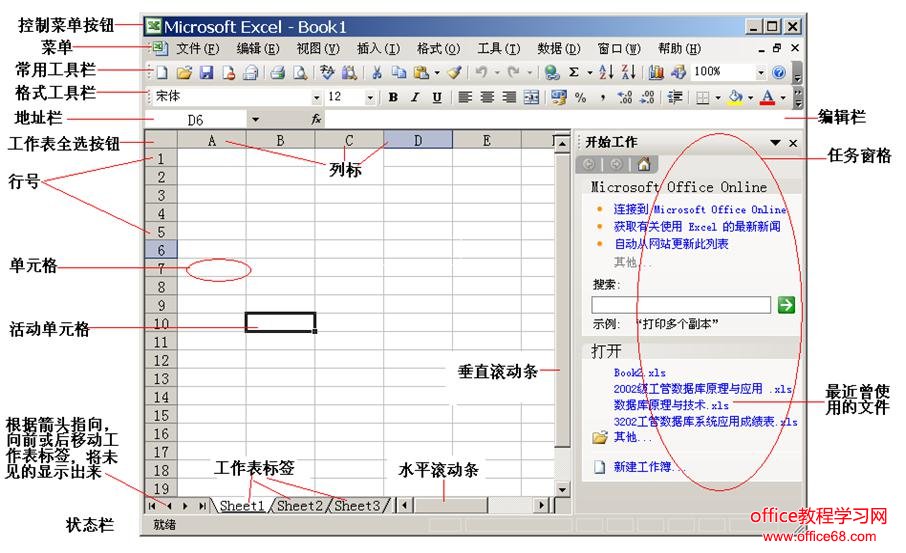906x553 pixels.
Task: Sort ascending with the A-Z icon
Action: coord(606,72)
